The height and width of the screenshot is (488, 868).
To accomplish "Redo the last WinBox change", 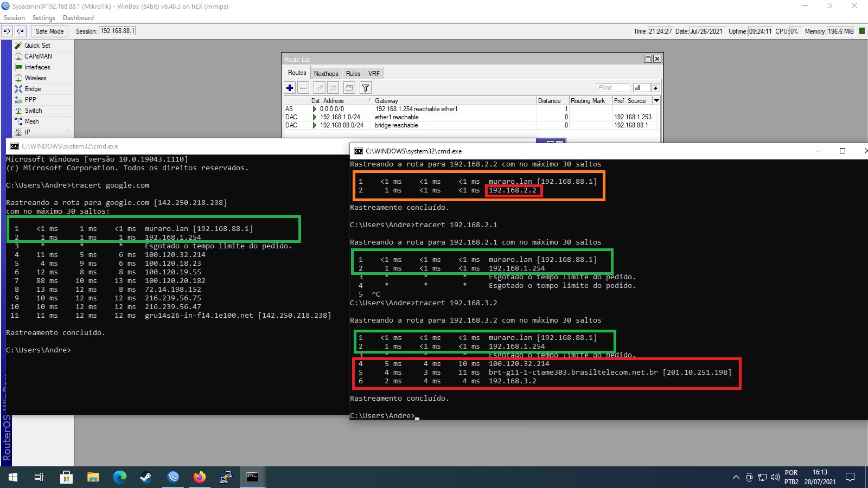I will [x=21, y=31].
